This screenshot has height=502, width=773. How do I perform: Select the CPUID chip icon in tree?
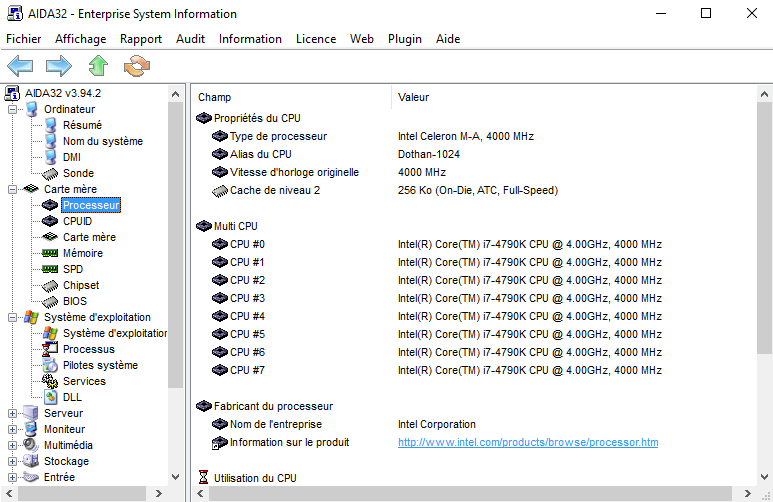50,221
